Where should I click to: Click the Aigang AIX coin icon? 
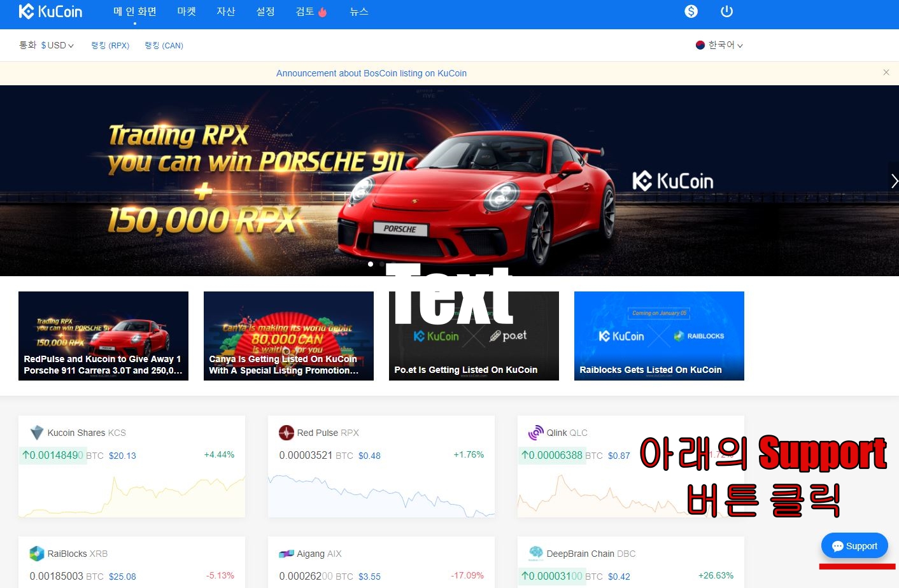287,554
